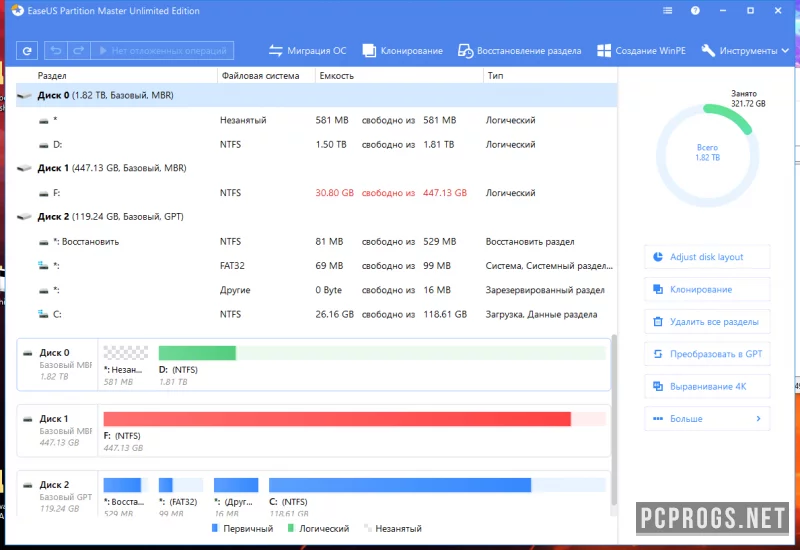Click 16 MB Другие block on Диск 2
The height and width of the screenshot is (550, 800).
(x=236, y=485)
